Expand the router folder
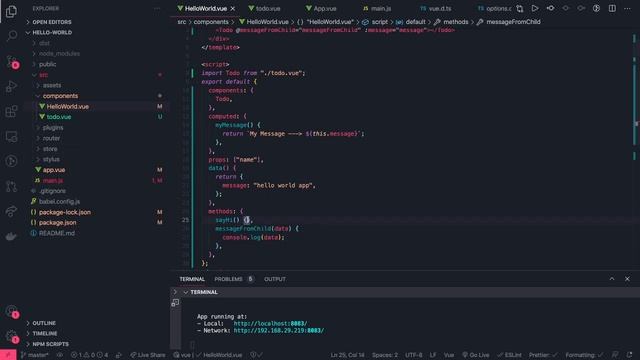This screenshot has height=360, width=640. [51, 138]
